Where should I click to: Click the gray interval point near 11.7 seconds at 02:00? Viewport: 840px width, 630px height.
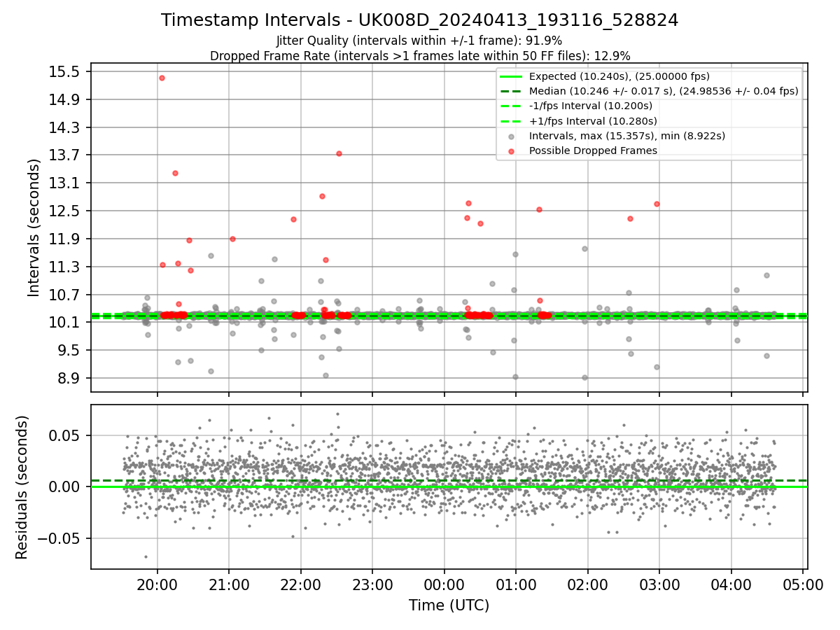[x=584, y=248]
